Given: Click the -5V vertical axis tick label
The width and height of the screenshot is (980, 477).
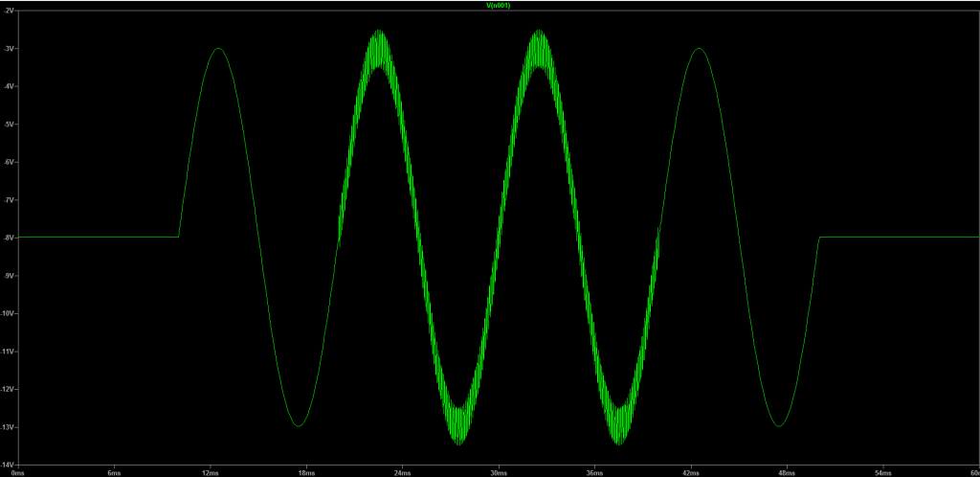Looking at the screenshot, I should tap(7, 125).
